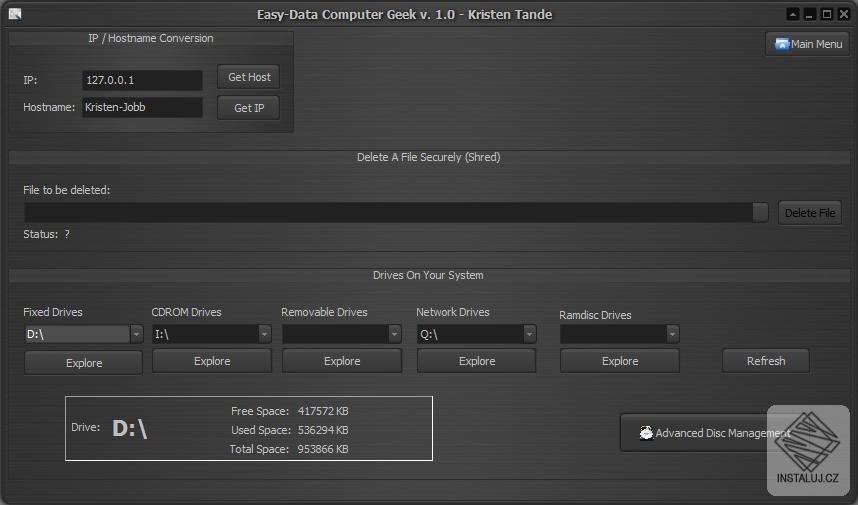Screen dimensions: 858x505
Task: Focus the IP address field
Action: (142, 80)
